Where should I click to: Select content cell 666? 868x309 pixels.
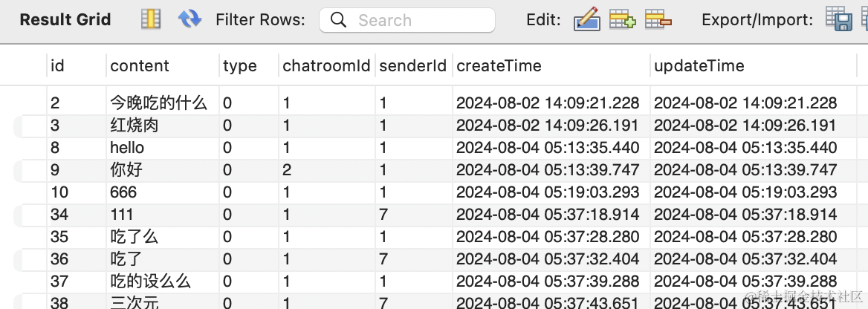123,192
